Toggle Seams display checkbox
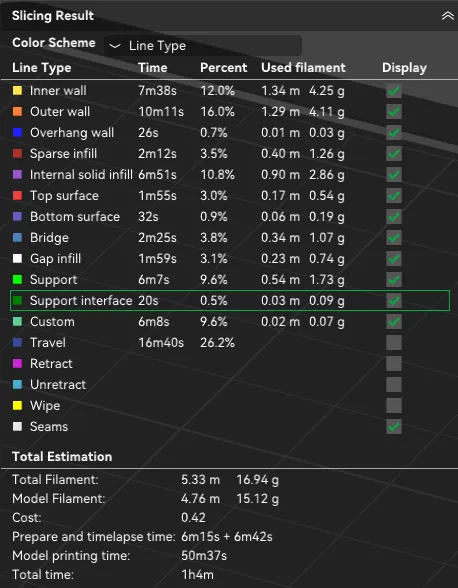 [x=394, y=426]
